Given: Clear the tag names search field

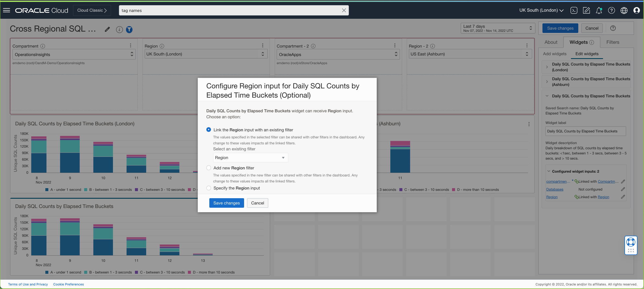Looking at the screenshot, I should pyautogui.click(x=344, y=10).
